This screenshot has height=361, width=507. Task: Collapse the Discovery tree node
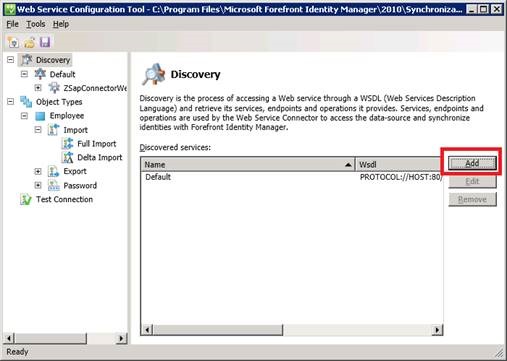tap(11, 60)
